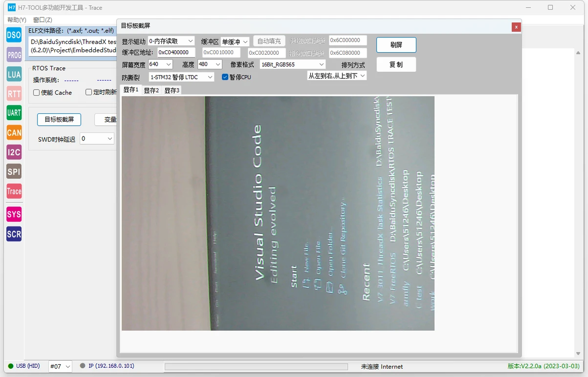Open the 帮助(Y) menu
Image resolution: width=588 pixels, height=377 pixels.
[x=17, y=20]
